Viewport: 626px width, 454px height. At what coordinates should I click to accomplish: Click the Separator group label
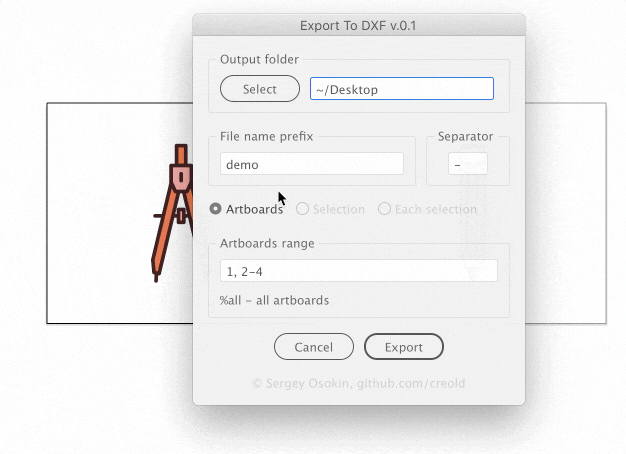[x=466, y=137]
